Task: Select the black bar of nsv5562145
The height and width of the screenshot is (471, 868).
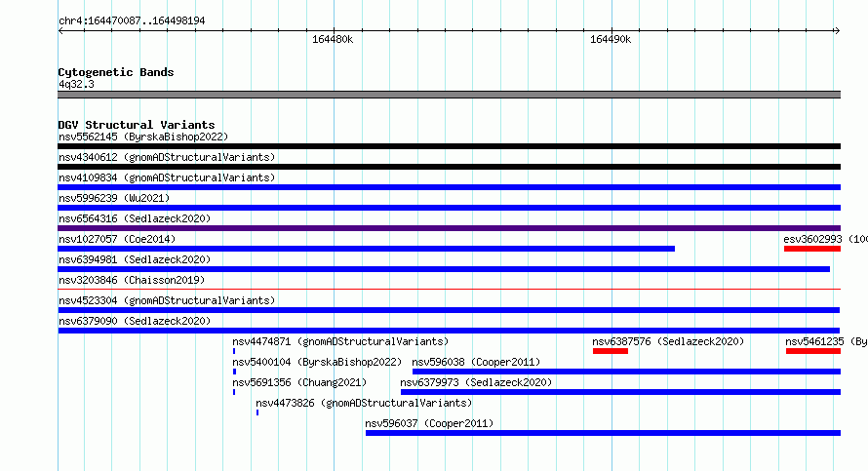Action: point(449,146)
